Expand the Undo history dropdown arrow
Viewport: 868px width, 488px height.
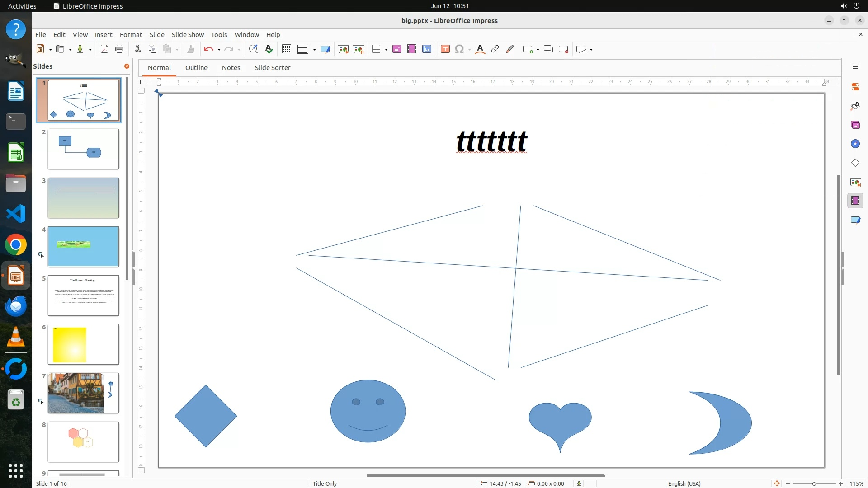click(x=219, y=50)
